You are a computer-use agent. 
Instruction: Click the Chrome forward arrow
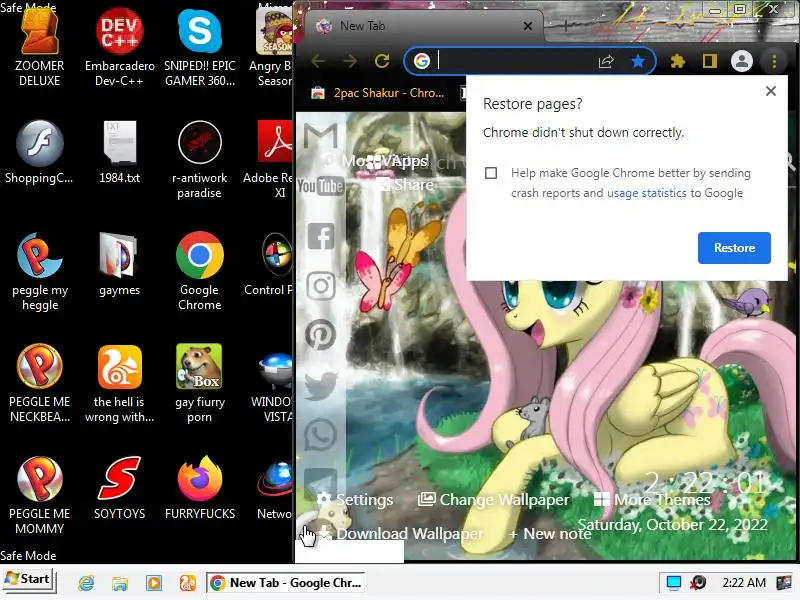click(x=350, y=61)
